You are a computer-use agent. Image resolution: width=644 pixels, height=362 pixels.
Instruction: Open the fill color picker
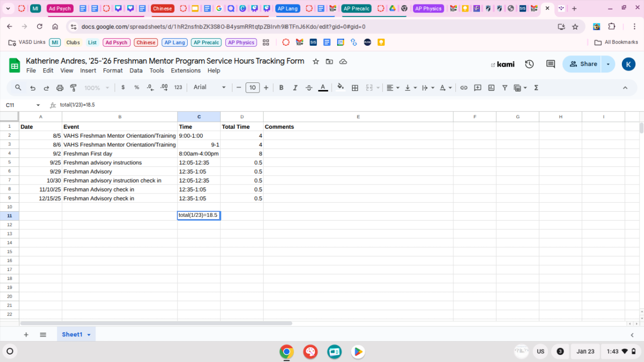[341, 87]
